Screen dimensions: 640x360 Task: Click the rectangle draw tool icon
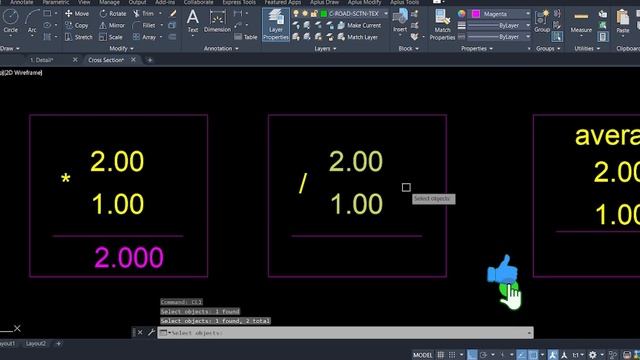pos(47,13)
